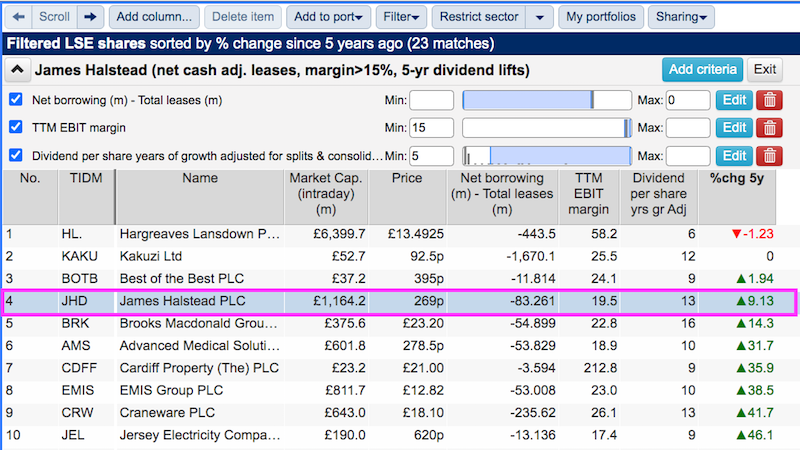Collapse the filter criteria with the up chevron
The image size is (800, 450).
17,70
